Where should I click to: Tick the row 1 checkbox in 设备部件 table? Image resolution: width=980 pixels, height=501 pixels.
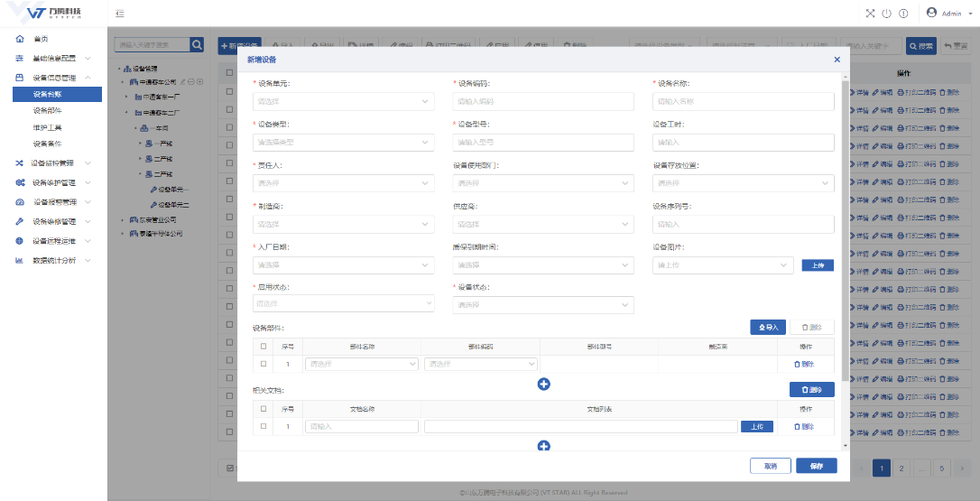point(263,364)
